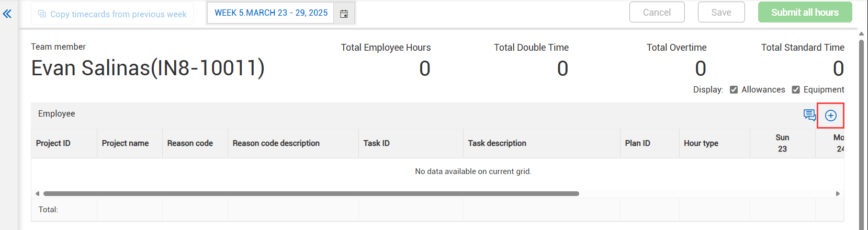Select the Reason code column header

190,143
